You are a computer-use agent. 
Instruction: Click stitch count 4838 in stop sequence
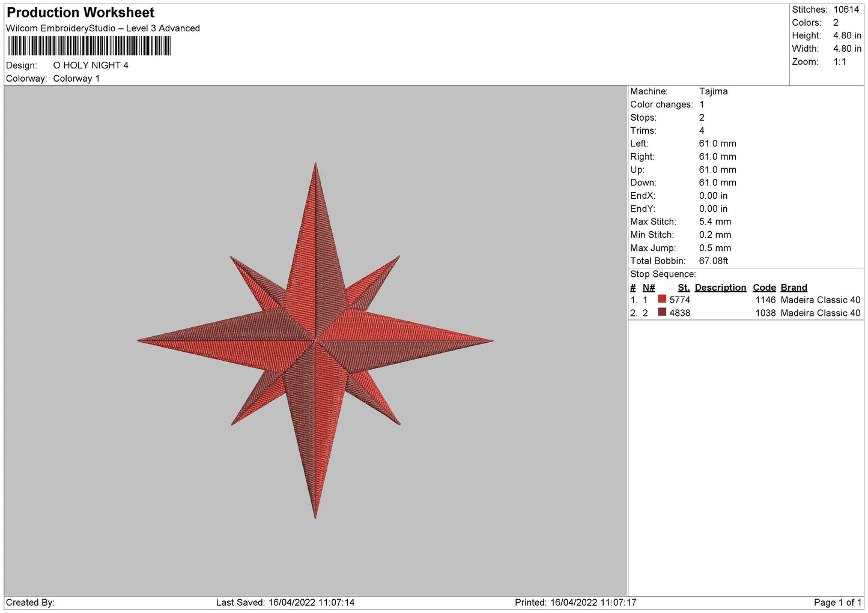pos(679,313)
